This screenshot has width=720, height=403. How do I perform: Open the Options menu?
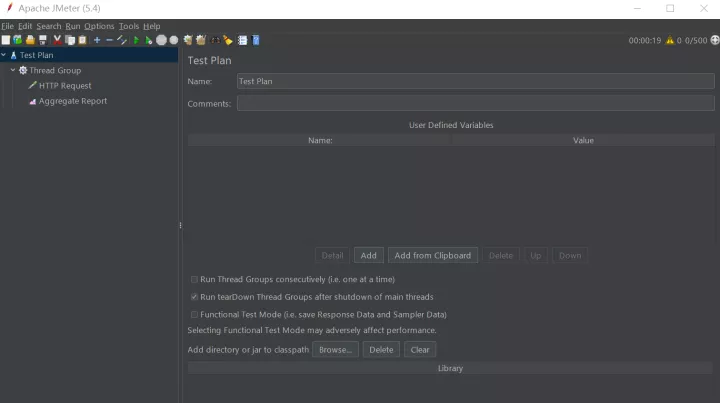(x=99, y=26)
